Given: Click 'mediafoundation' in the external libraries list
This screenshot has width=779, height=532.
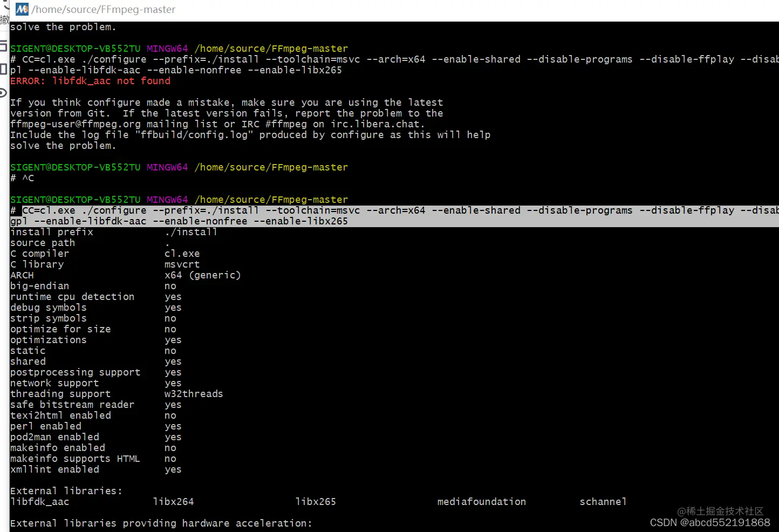Looking at the screenshot, I should click(x=482, y=502).
